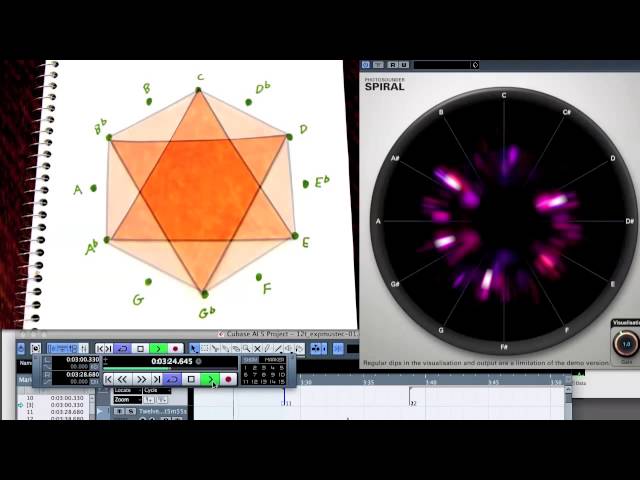Click SHOW button in marker section
The image size is (640, 480).
tap(250, 360)
